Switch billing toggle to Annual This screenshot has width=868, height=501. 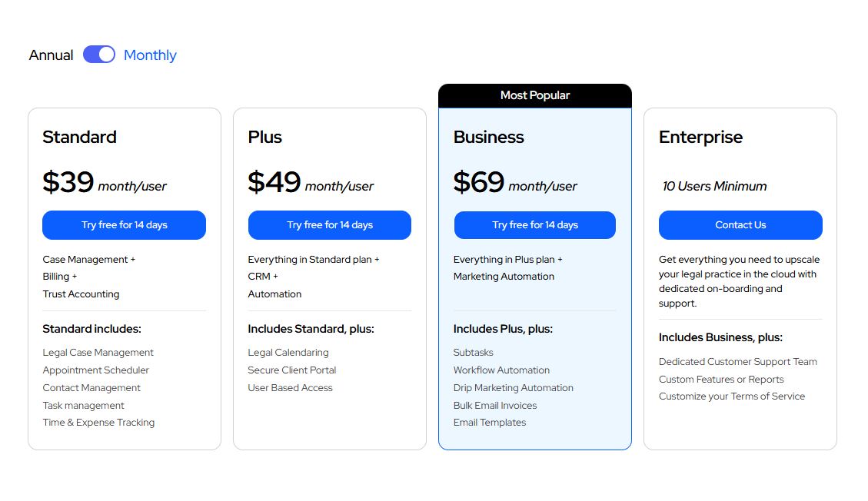pos(98,54)
